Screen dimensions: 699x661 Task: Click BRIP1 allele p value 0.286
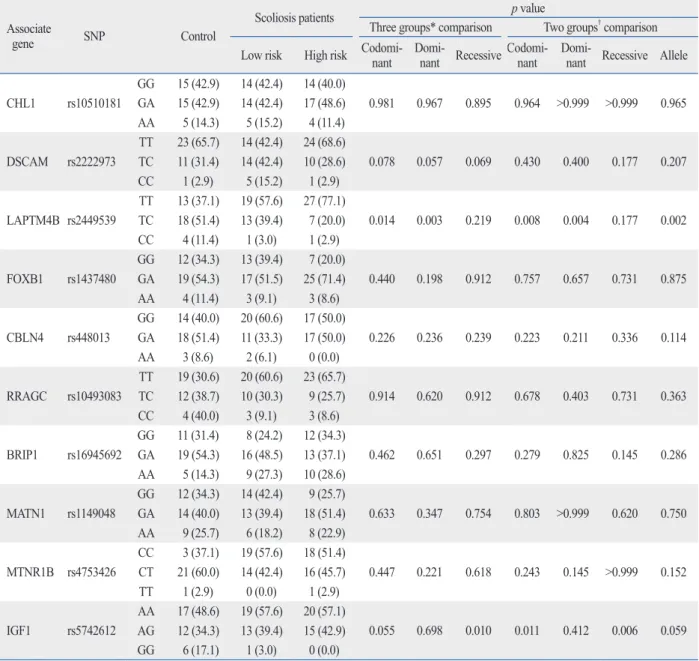coord(673,455)
